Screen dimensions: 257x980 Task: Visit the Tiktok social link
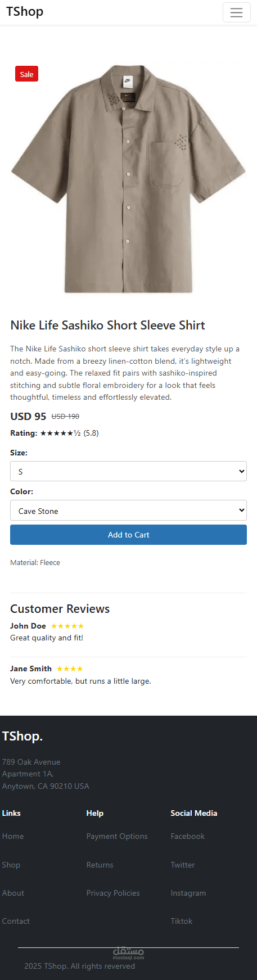pyautogui.click(x=182, y=921)
